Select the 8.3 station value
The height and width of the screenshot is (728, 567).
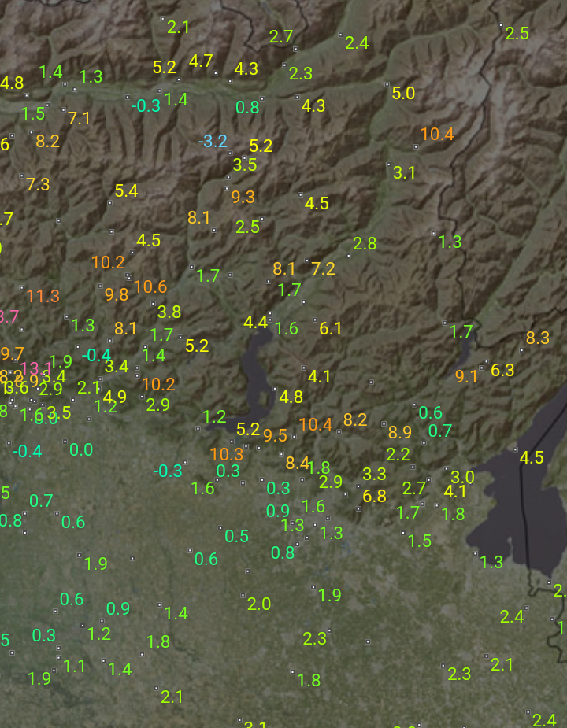(x=538, y=338)
